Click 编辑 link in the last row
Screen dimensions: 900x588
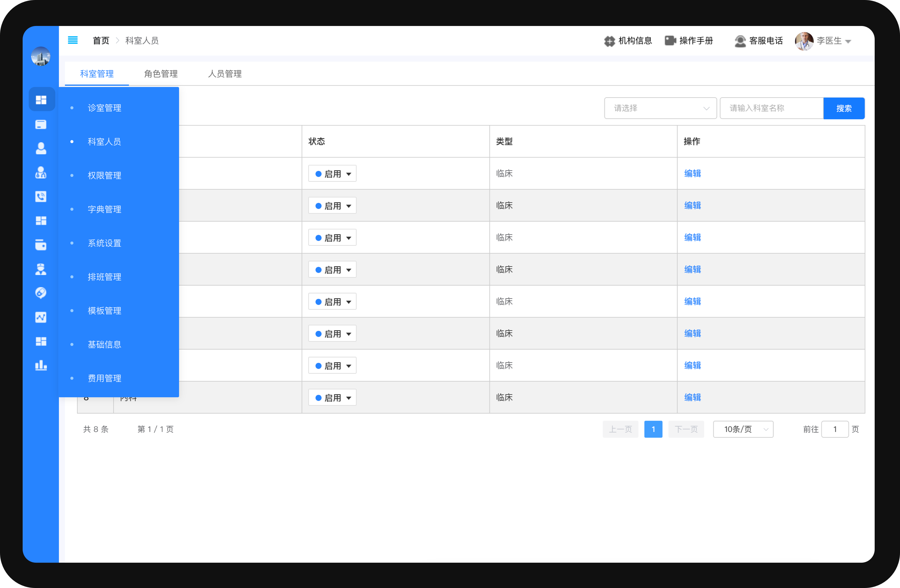click(692, 397)
